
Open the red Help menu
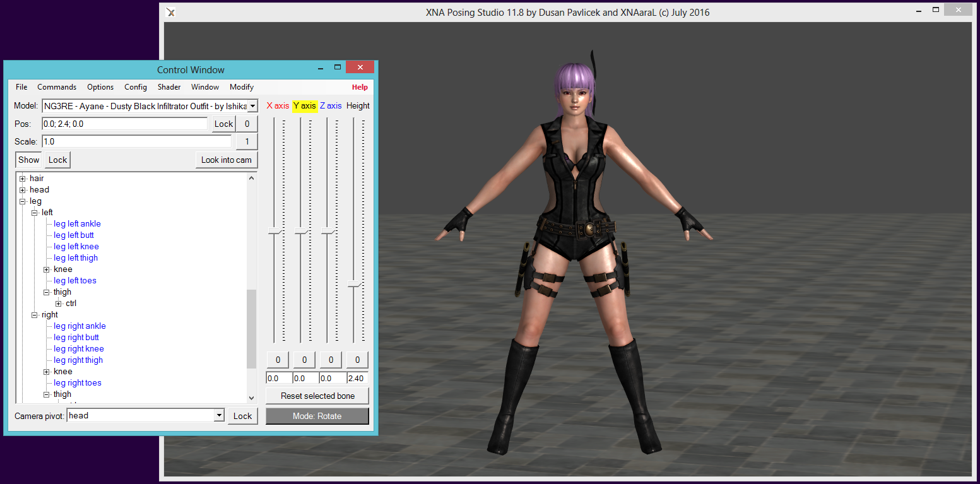(360, 87)
